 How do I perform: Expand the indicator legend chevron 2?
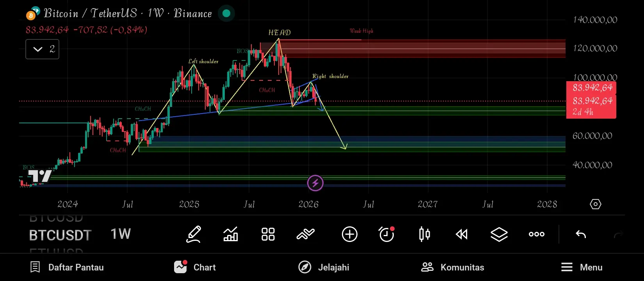pos(43,49)
